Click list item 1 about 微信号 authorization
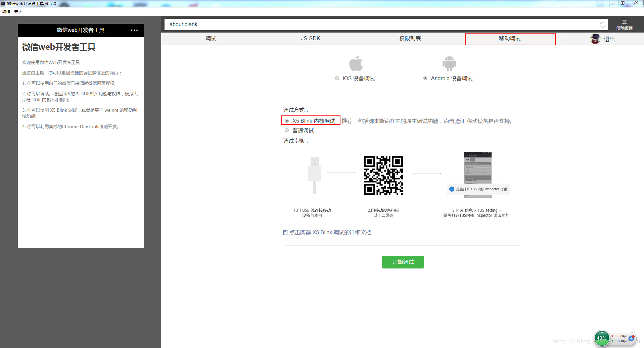 pos(69,83)
